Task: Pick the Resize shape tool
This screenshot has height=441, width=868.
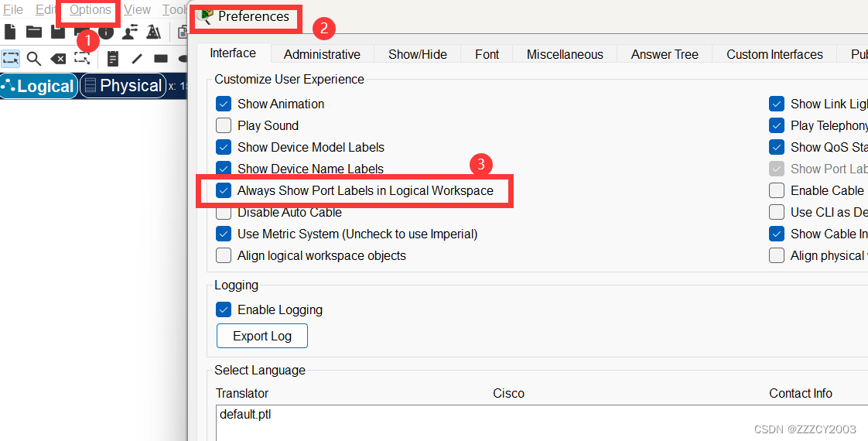Action: coord(82,59)
